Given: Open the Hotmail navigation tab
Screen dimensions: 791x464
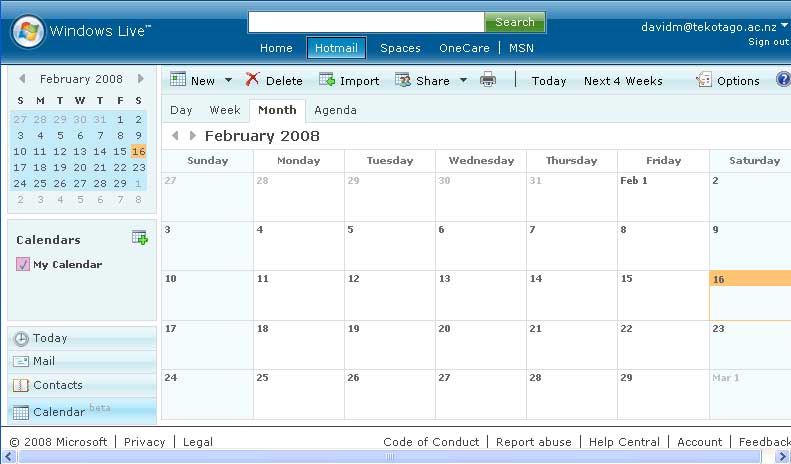Looking at the screenshot, I should pyautogui.click(x=336, y=48).
